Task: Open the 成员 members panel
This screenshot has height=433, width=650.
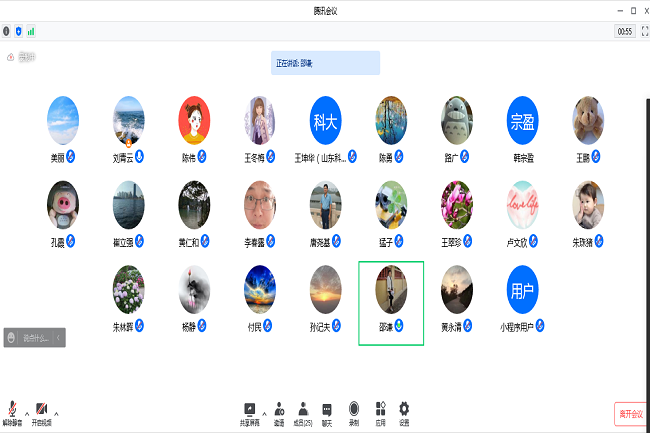Action: [x=302, y=411]
